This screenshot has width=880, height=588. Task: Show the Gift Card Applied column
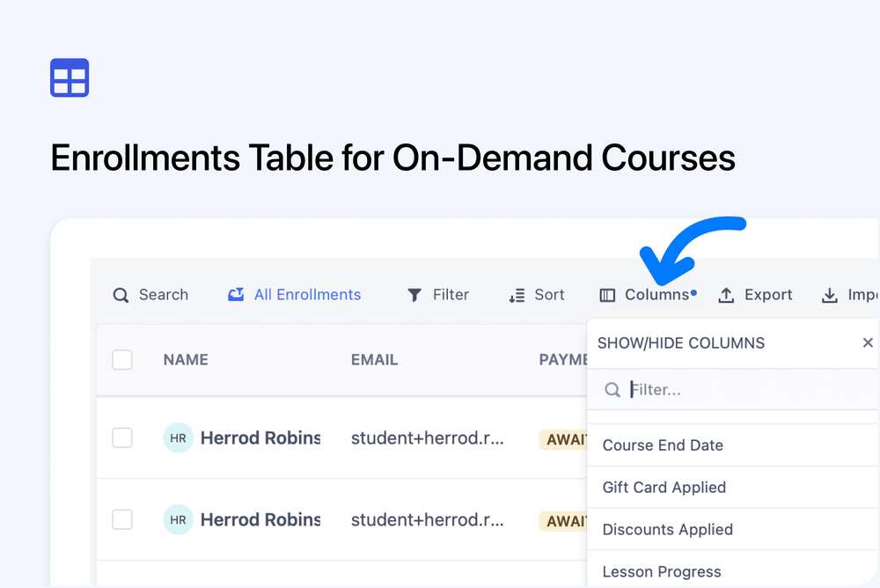(664, 487)
